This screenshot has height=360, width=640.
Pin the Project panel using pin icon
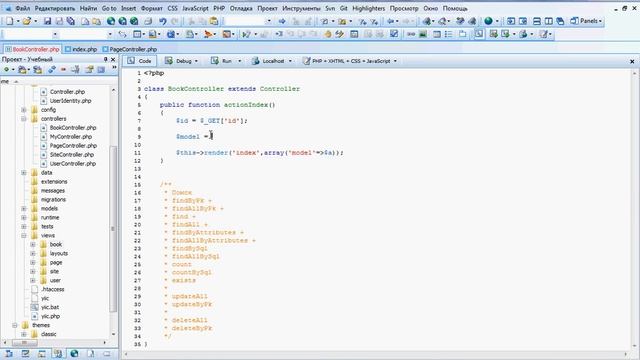click(105, 59)
